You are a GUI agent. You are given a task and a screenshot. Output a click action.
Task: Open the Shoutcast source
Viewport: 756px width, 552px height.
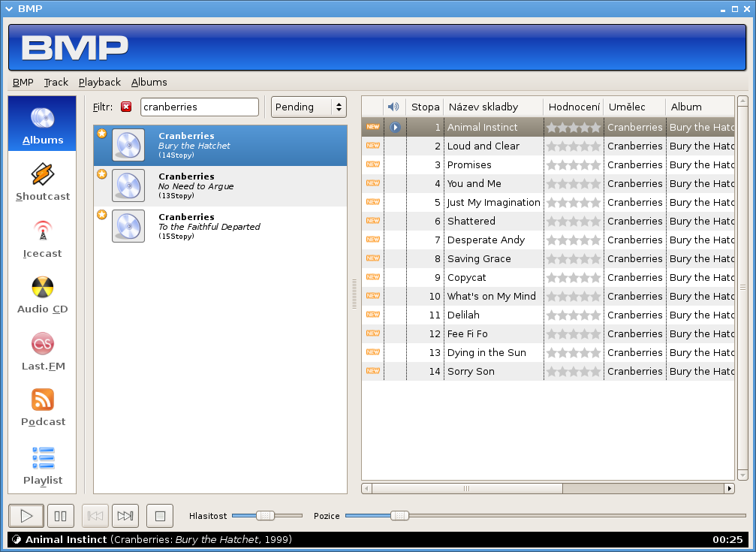tap(43, 182)
